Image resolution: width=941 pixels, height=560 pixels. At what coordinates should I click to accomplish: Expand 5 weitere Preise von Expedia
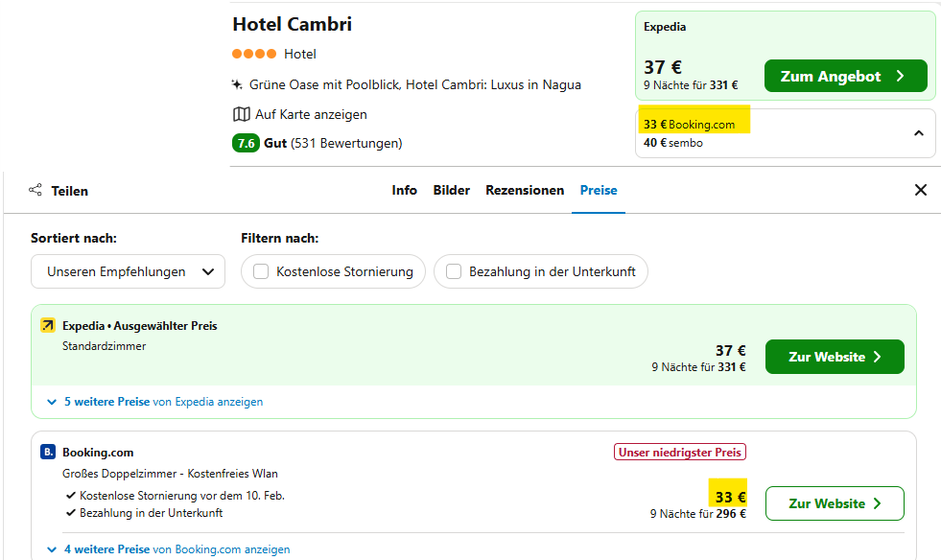(153, 402)
